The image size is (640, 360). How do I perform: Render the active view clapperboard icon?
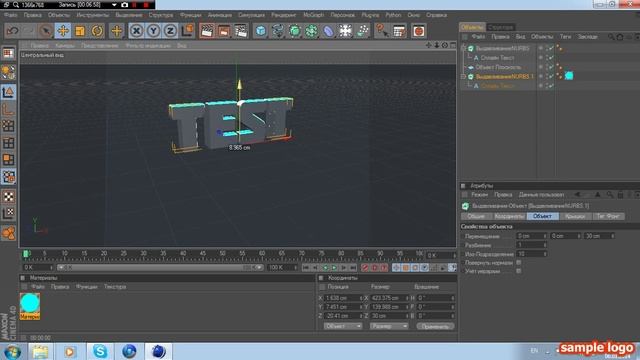pos(207,31)
